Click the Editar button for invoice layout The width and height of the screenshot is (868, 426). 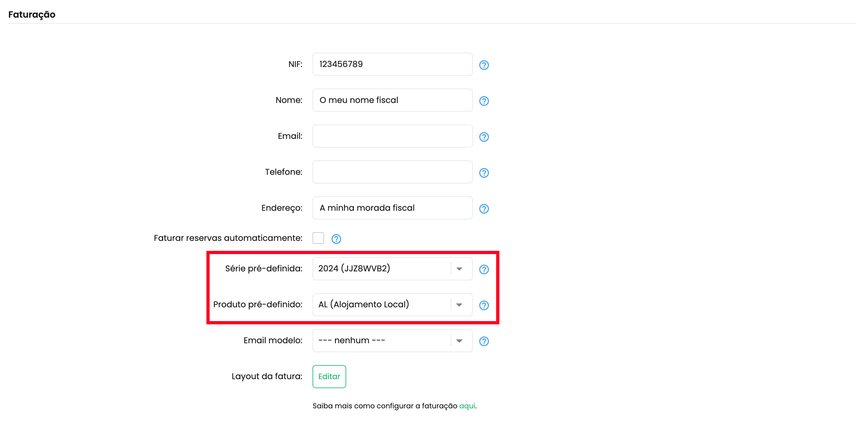[x=329, y=376]
